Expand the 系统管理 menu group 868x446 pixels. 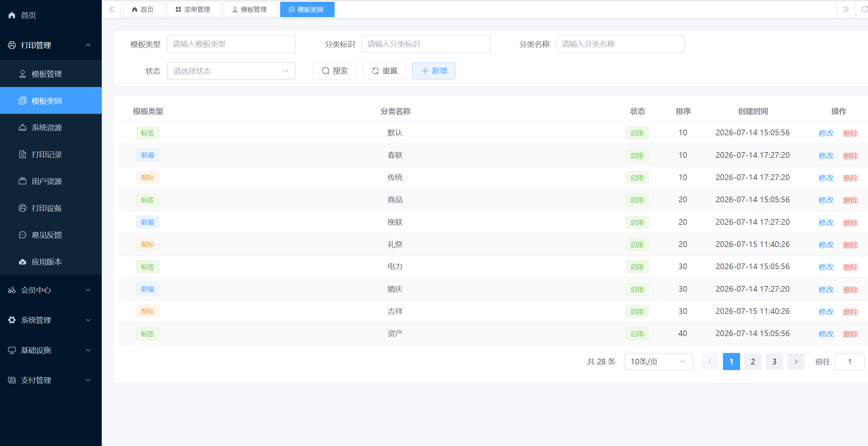[88, 320]
